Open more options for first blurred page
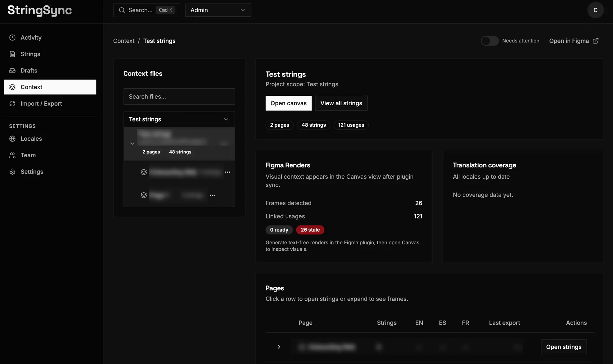This screenshot has width=613, height=364. [228, 172]
